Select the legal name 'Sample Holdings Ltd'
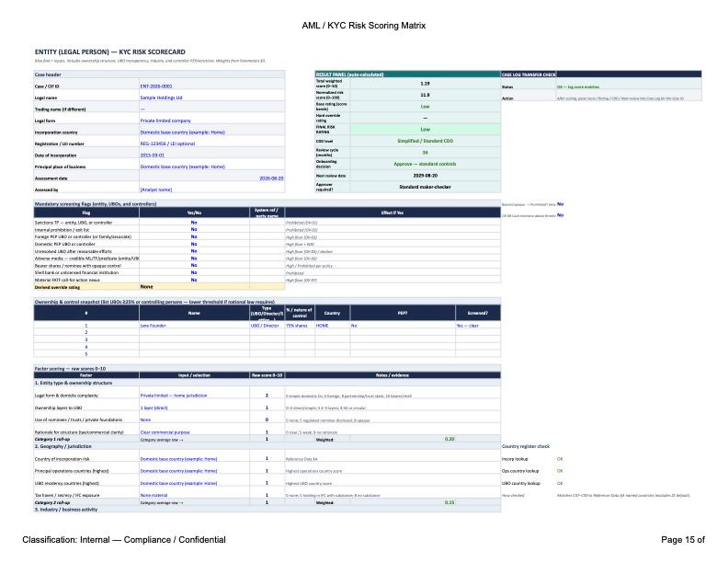This screenshot has width=728, height=563. (161, 98)
